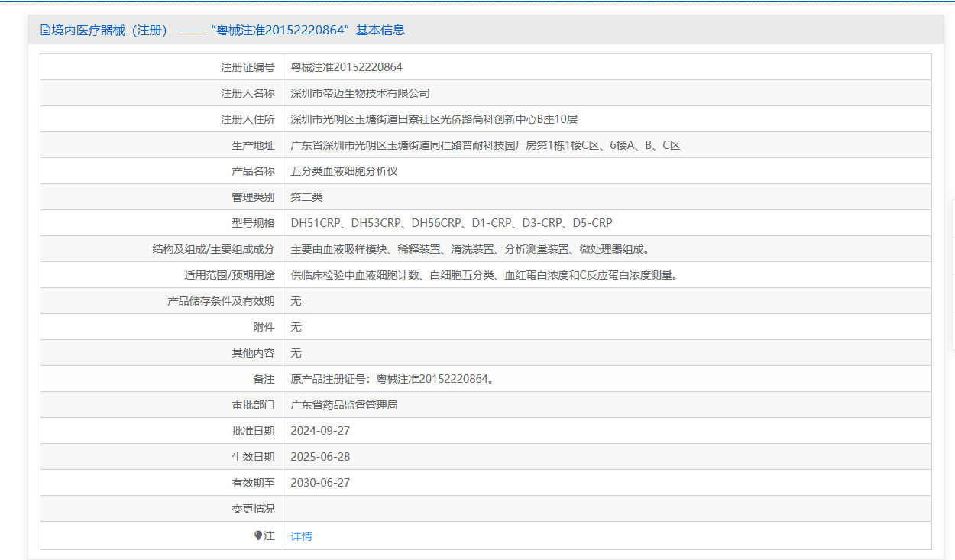955x560 pixels.
Task: Click management category value 第二类
Action: coord(306,197)
